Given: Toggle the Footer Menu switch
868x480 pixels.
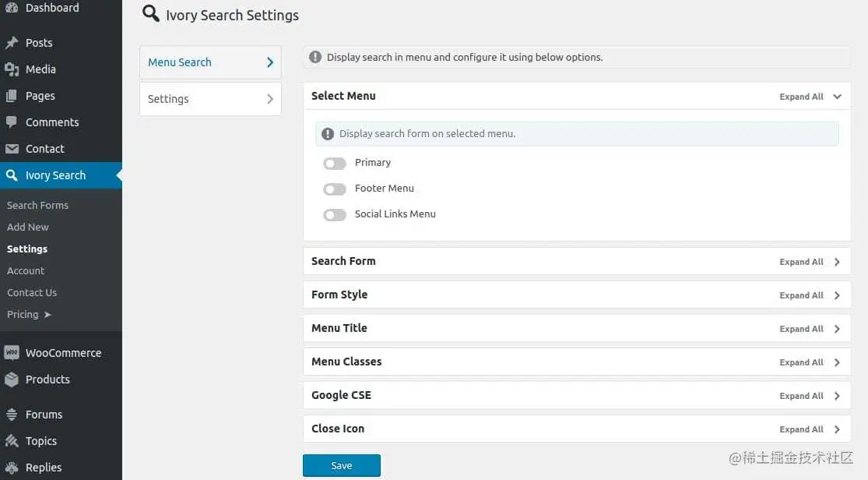Looking at the screenshot, I should (x=335, y=189).
